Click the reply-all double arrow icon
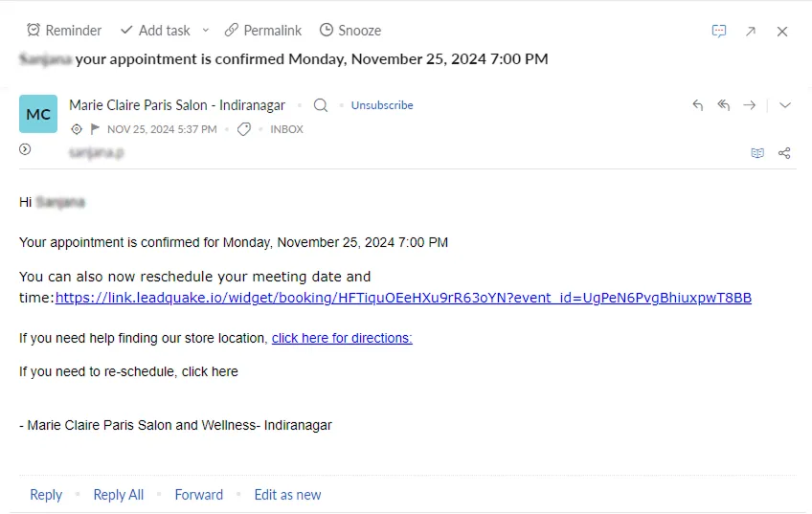Viewport: 812px width, 514px height. click(x=724, y=105)
